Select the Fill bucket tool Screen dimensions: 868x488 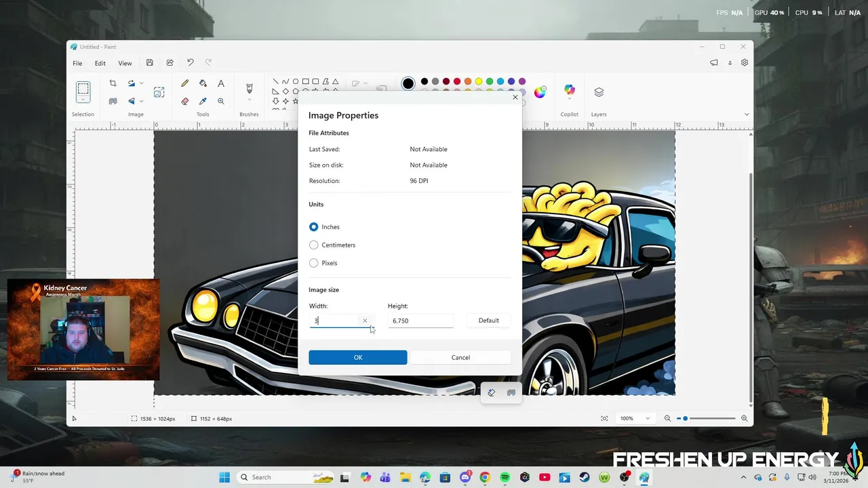[203, 83]
